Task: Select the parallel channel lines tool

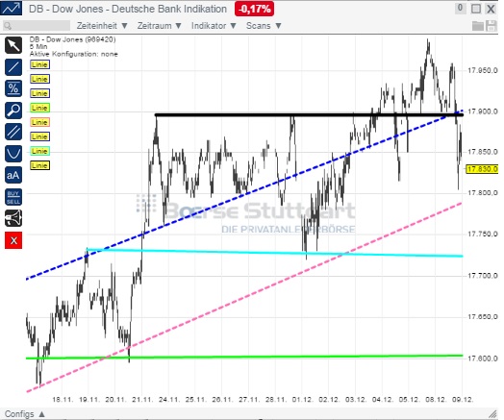Action: (x=13, y=132)
